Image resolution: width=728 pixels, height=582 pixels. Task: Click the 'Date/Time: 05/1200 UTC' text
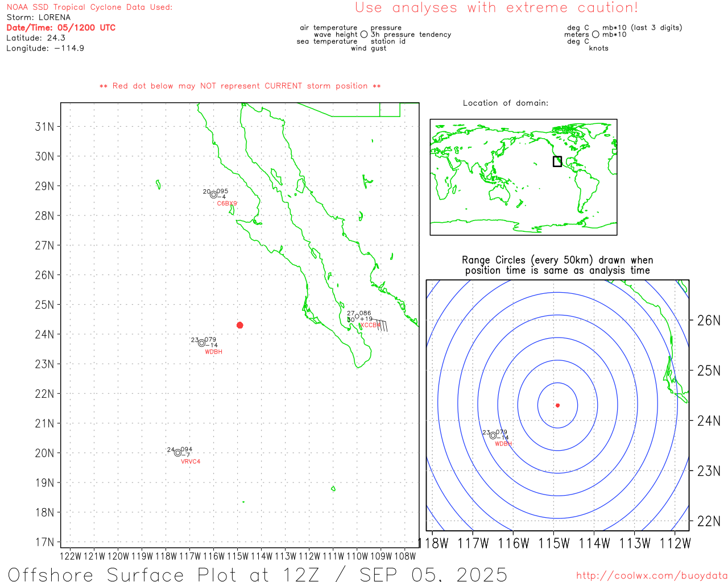click(x=61, y=27)
